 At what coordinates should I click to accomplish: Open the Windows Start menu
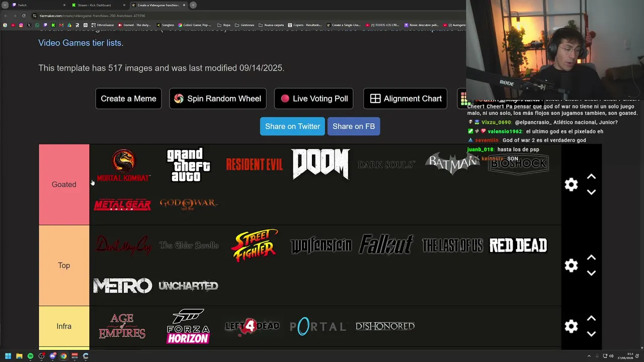(8, 356)
